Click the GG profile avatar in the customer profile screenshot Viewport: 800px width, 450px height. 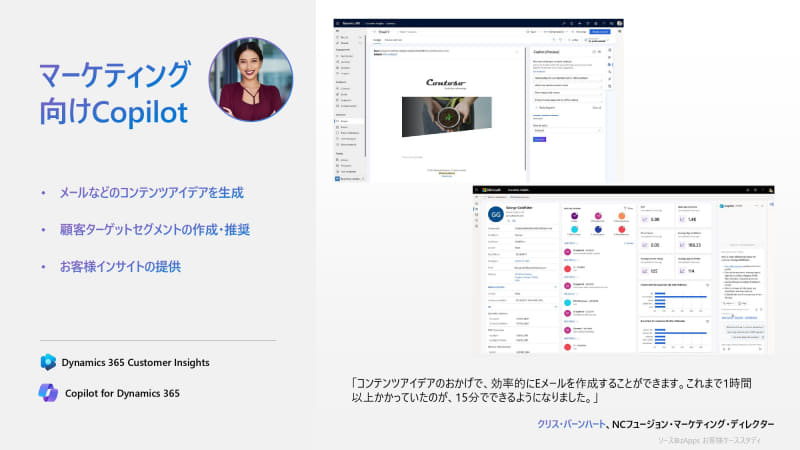coord(495,214)
